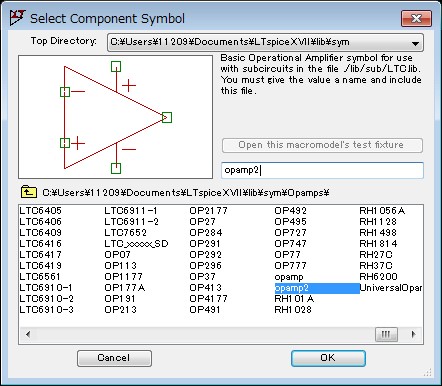Select OP07 from the component list

tap(117, 255)
